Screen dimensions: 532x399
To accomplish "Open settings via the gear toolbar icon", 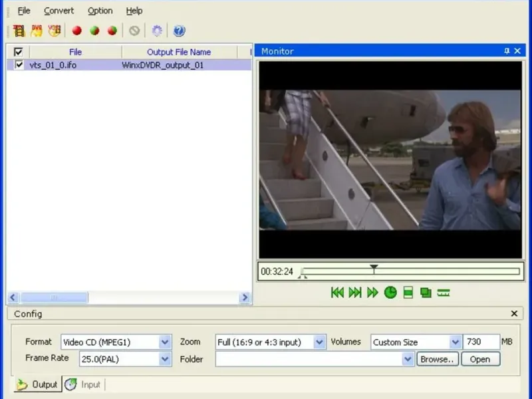I will (x=157, y=31).
